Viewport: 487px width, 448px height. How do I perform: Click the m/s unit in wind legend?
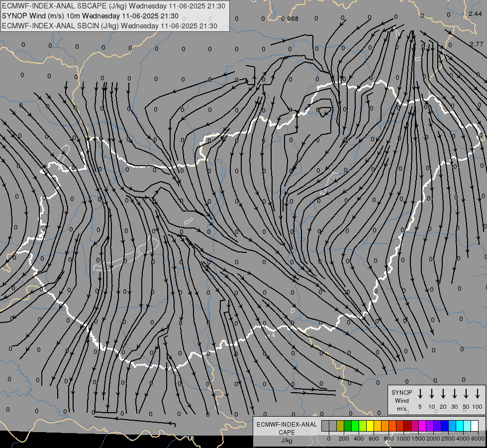(401, 409)
